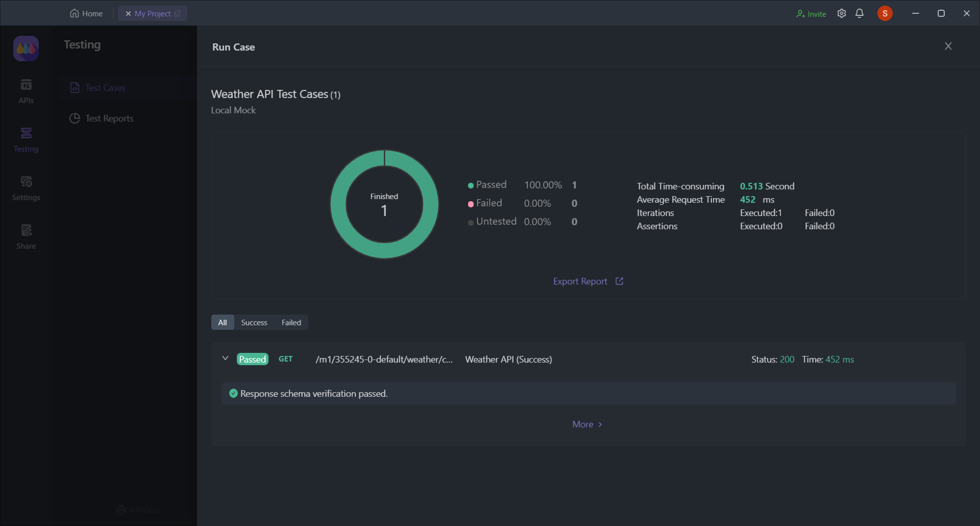Viewport: 980px width, 526px height.
Task: Minimize the application window
Action: click(x=916, y=13)
